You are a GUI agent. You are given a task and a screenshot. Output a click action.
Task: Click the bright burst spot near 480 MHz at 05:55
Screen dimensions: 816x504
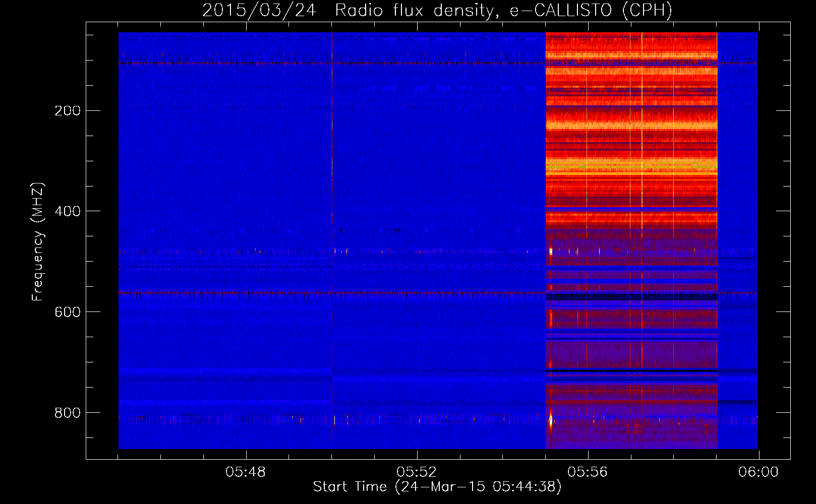coord(551,250)
